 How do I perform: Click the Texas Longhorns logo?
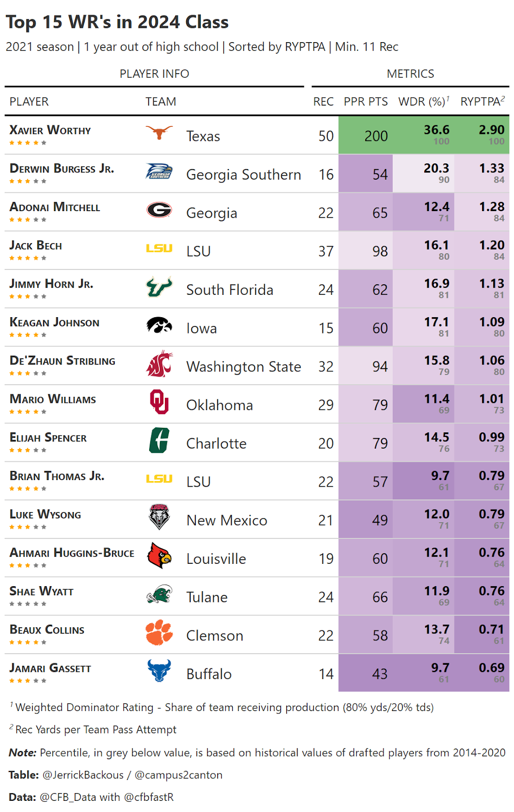[159, 133]
